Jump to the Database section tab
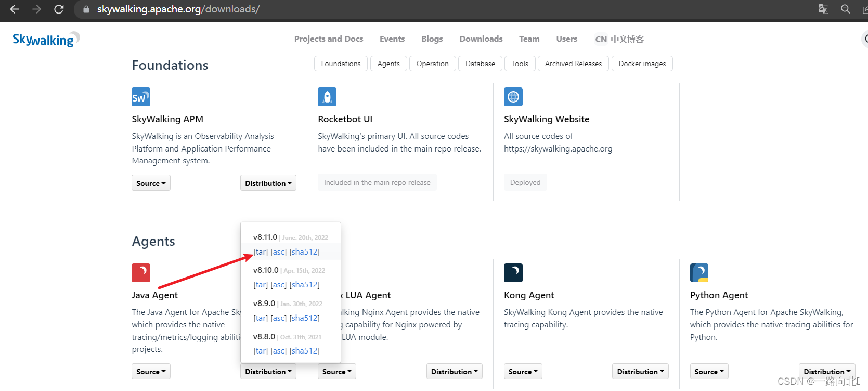The image size is (868, 391). [x=480, y=64]
